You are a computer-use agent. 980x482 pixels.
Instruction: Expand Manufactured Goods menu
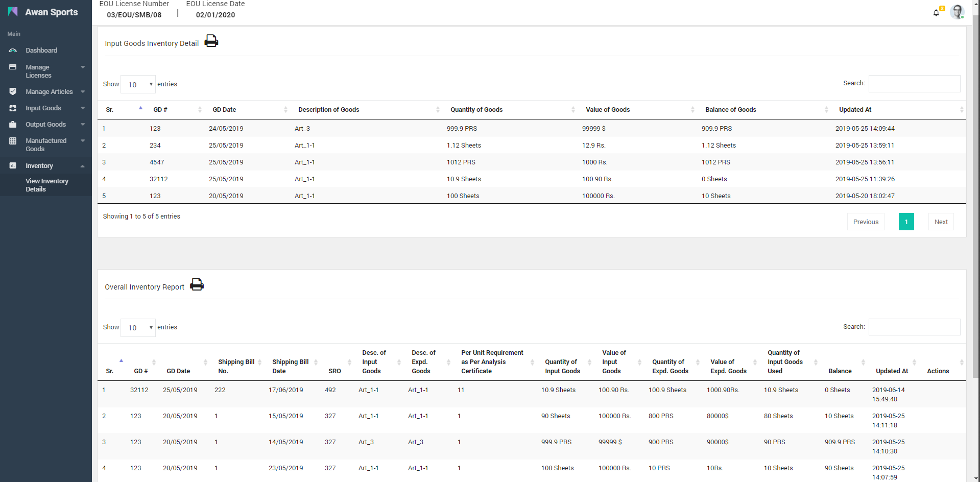[46, 145]
